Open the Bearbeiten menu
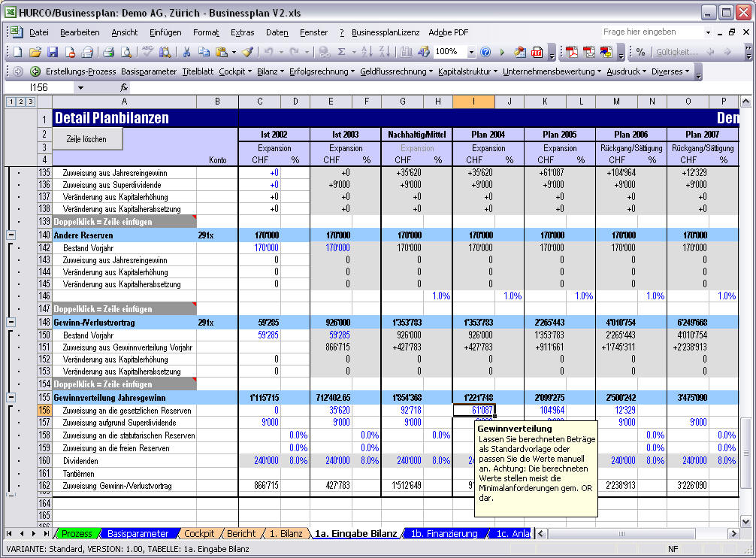Viewport: 756px width, 558px height. (80, 32)
